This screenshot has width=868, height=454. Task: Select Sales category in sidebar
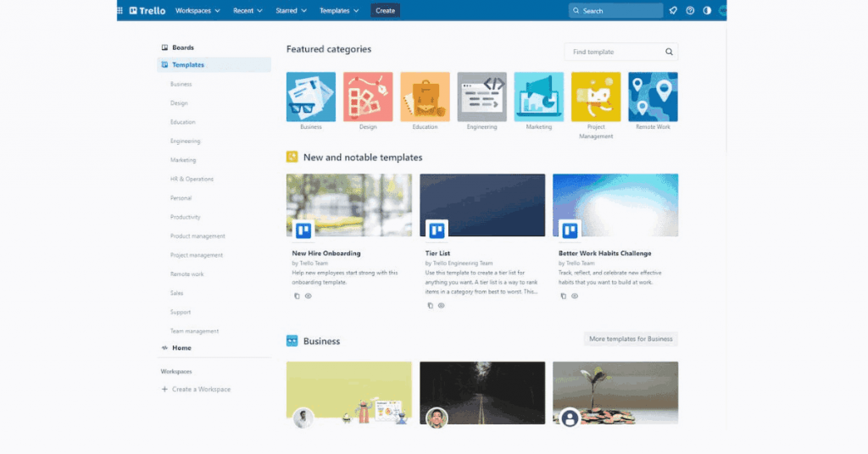click(176, 293)
